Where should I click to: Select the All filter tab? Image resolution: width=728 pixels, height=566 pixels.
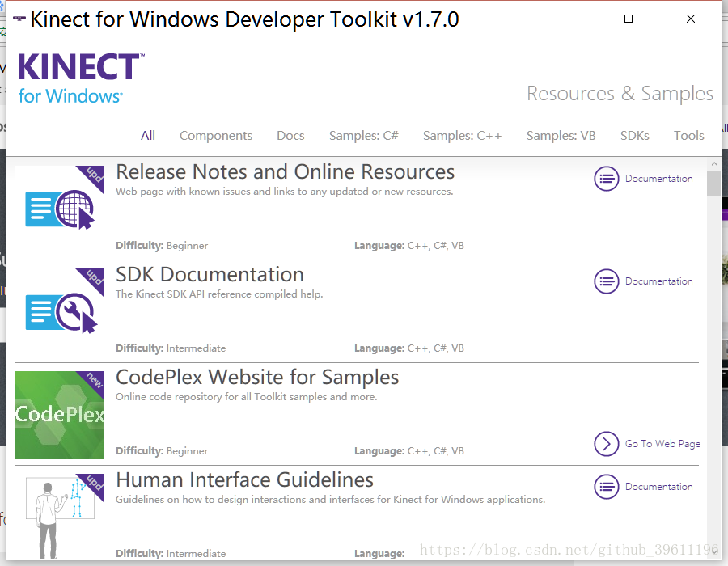(148, 136)
